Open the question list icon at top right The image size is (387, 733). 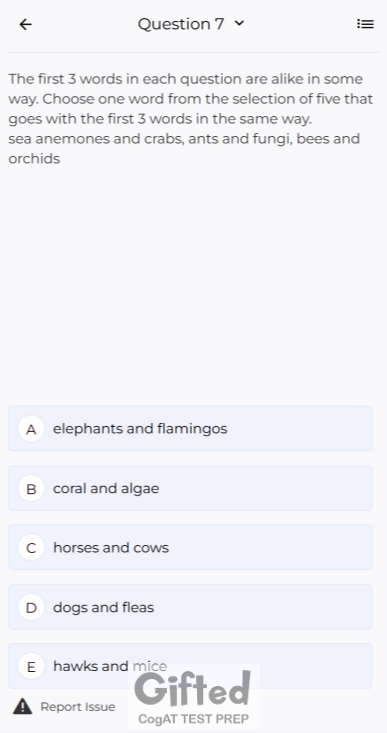365,24
